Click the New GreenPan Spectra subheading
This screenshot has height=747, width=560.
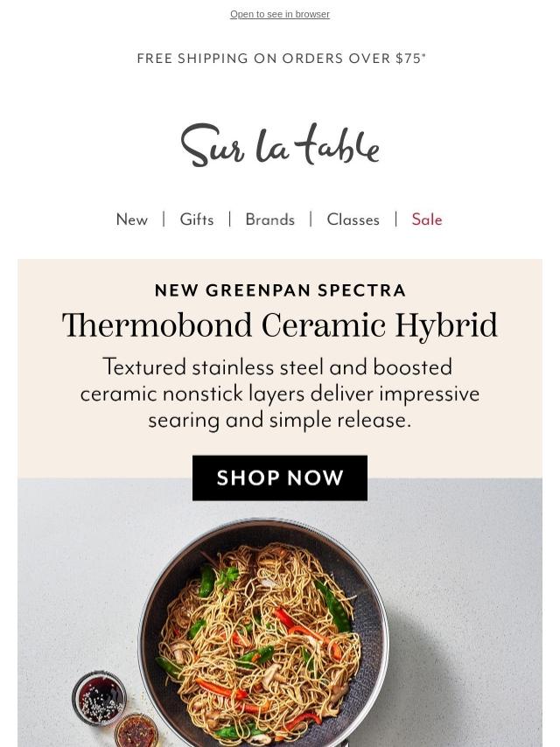pyautogui.click(x=280, y=290)
